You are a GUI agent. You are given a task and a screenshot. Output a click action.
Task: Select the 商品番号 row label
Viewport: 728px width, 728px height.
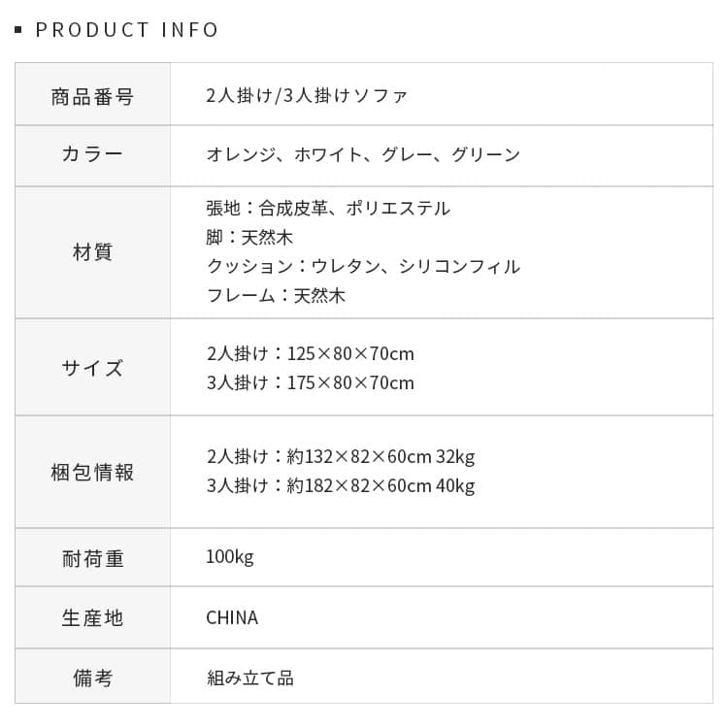[92, 96]
